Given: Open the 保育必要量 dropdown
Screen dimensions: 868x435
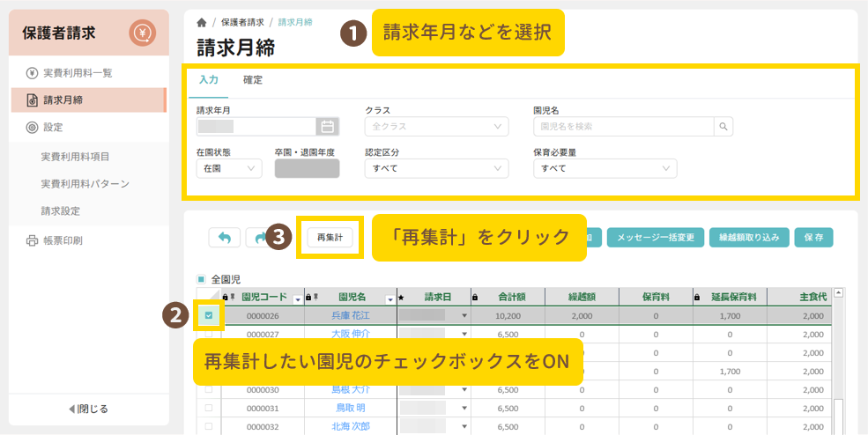Looking at the screenshot, I should click(x=605, y=168).
